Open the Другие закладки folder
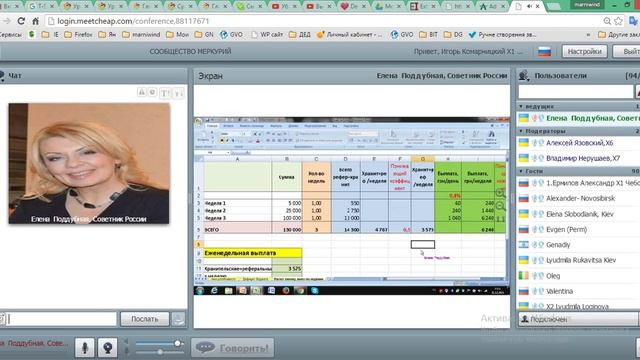 pyautogui.click(x=619, y=35)
